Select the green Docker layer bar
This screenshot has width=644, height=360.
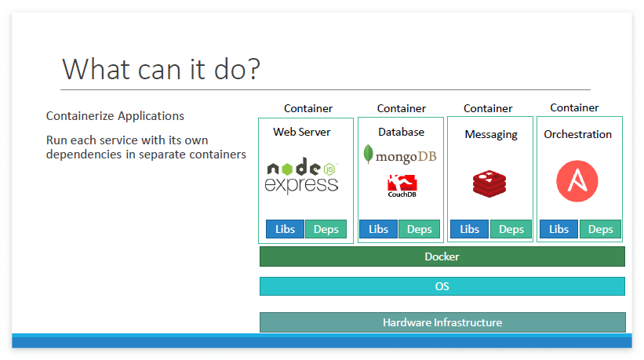coord(442,256)
